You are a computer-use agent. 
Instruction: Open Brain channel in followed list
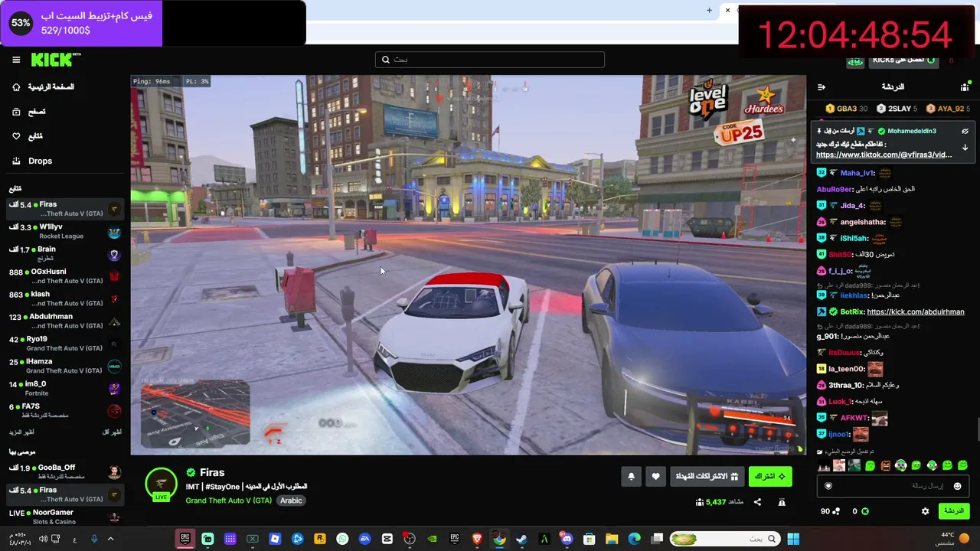click(x=65, y=254)
